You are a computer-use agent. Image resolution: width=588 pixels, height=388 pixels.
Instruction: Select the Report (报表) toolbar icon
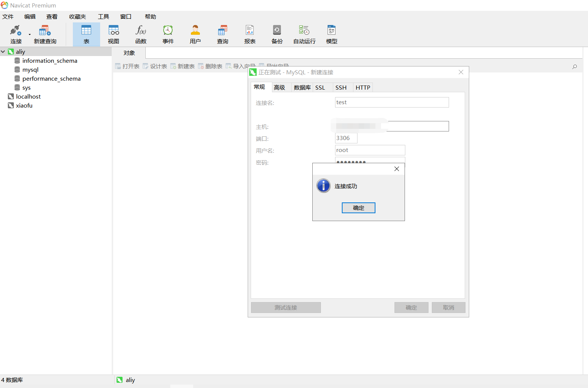pos(250,34)
